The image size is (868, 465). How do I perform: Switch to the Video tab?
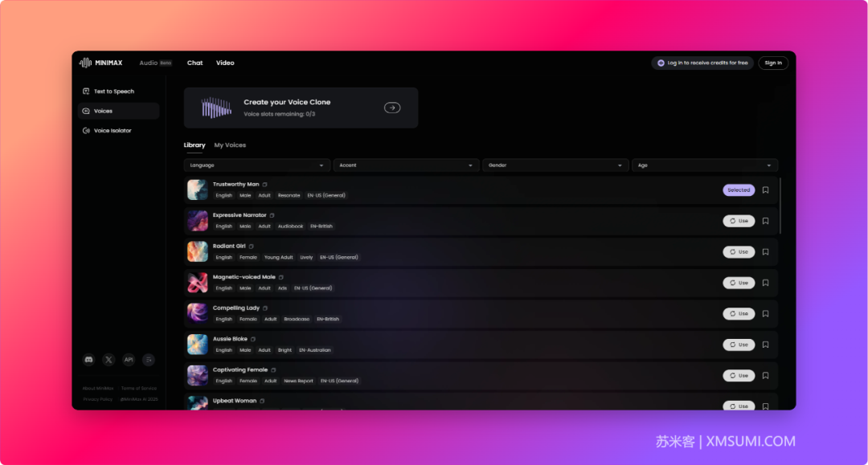tap(225, 63)
